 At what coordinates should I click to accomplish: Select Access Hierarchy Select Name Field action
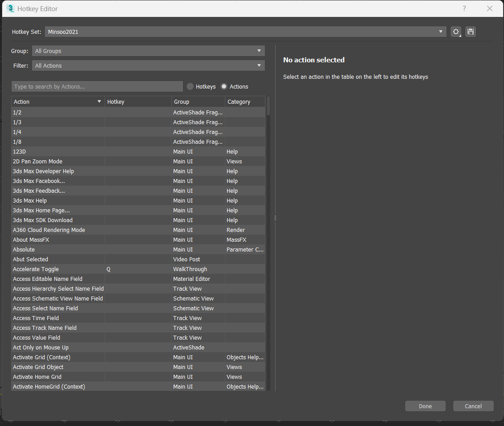point(138,289)
